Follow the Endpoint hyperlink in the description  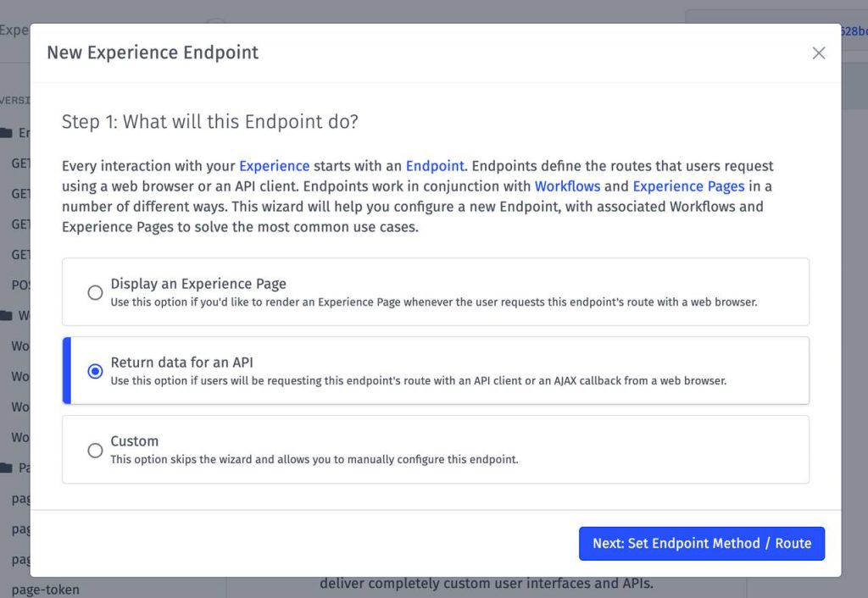click(435, 166)
